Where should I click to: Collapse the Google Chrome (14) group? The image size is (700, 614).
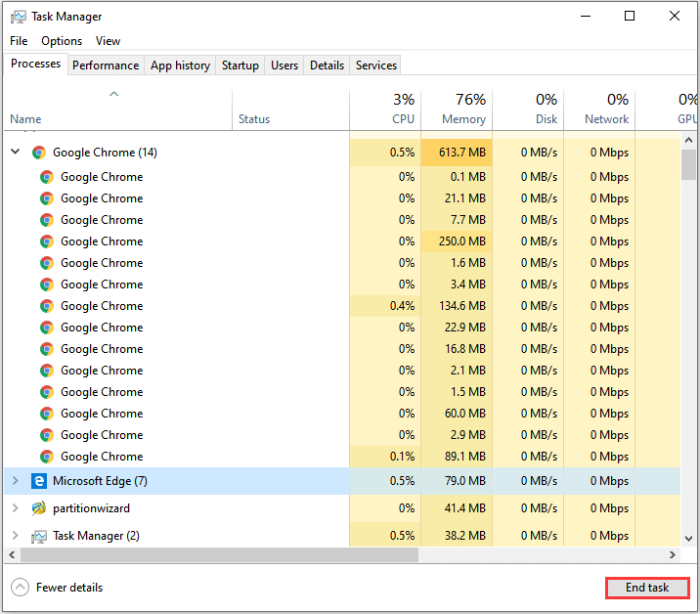16,152
